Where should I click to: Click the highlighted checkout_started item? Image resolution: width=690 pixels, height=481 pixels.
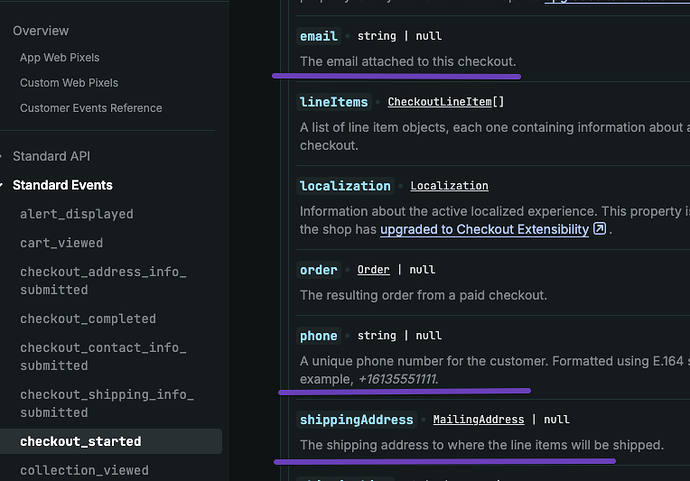tap(80, 441)
